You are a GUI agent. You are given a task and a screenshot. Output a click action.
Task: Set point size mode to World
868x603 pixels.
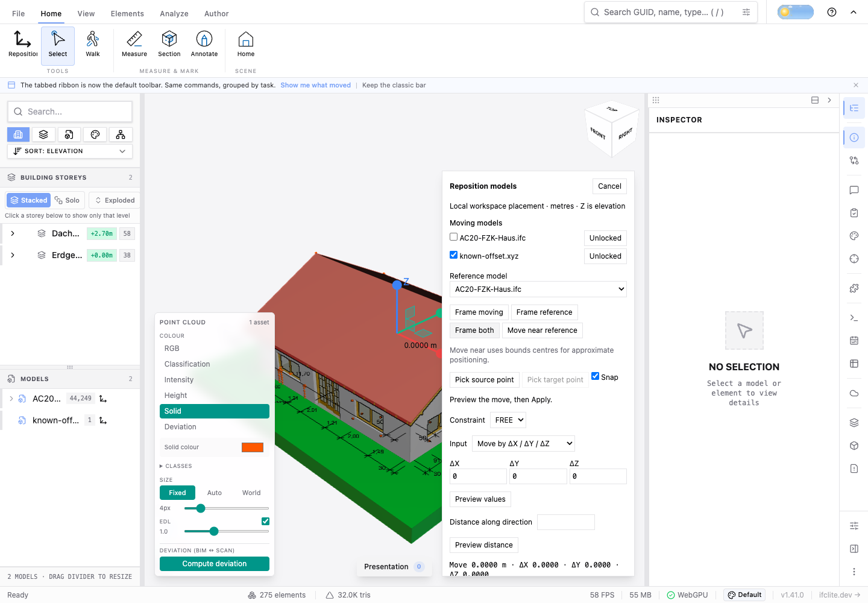[x=251, y=493]
